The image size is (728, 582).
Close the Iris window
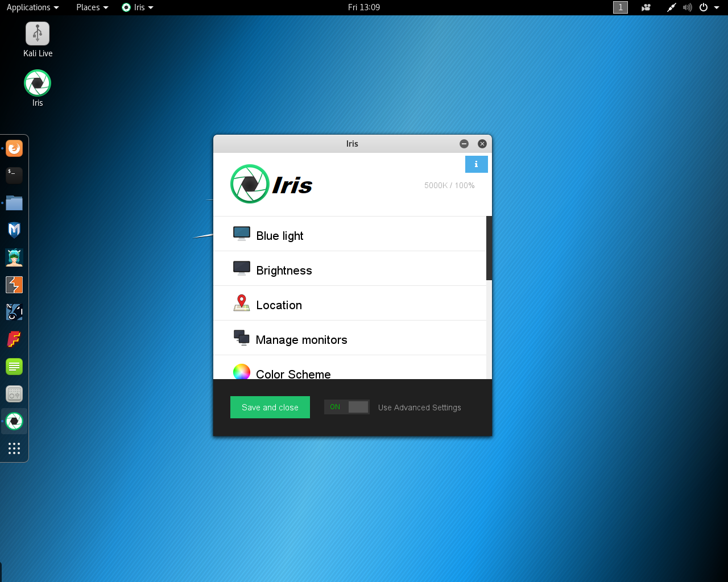click(482, 144)
